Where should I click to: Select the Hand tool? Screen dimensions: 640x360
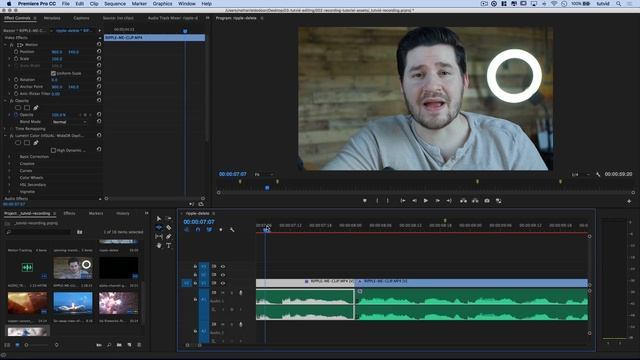click(x=159, y=246)
